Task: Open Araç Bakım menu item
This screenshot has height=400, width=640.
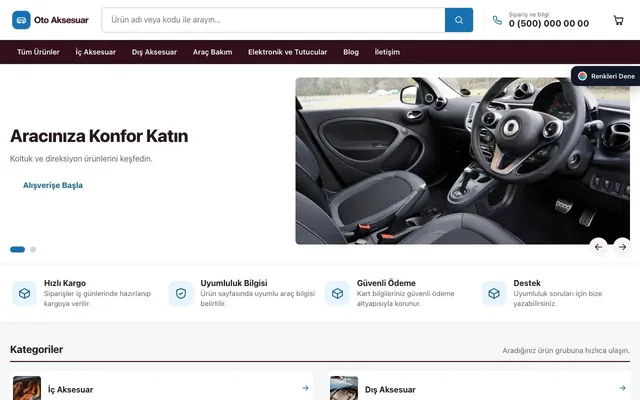Action: pos(212,52)
